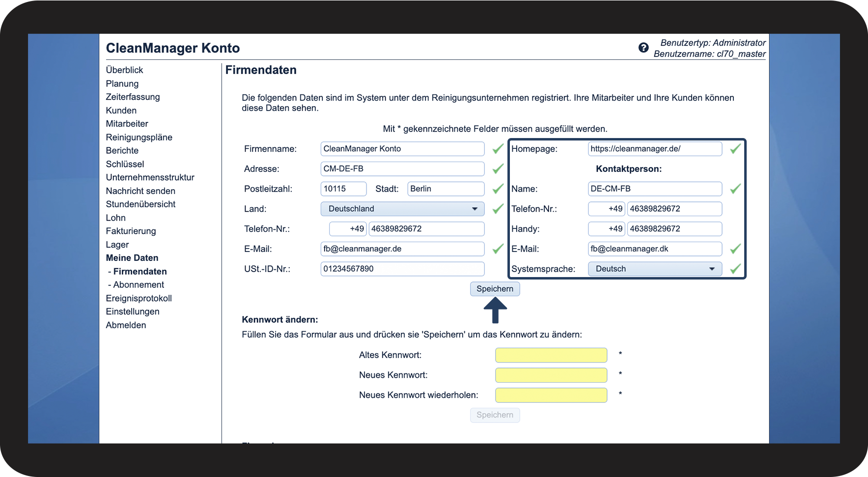Select Mitarbeiter in the sidebar
868x477 pixels.
click(127, 124)
